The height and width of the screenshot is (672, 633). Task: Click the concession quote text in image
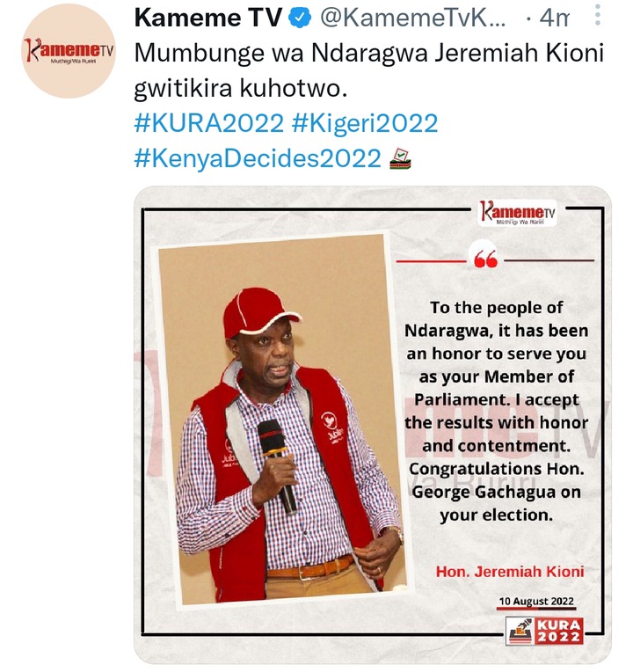497,412
